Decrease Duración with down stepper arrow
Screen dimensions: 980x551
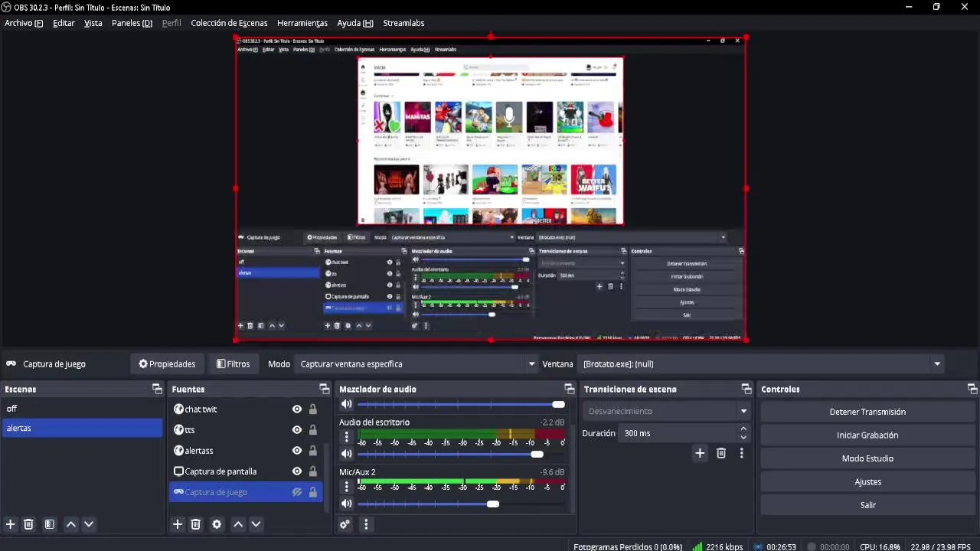pos(743,438)
